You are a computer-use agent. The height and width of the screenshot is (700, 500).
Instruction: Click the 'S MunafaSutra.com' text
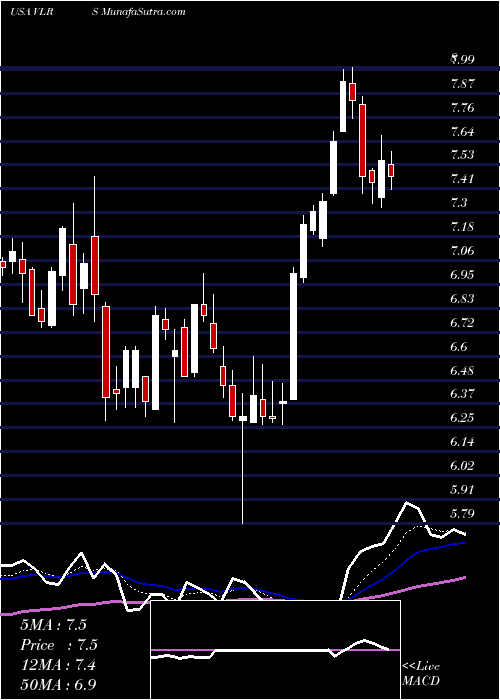138,12
